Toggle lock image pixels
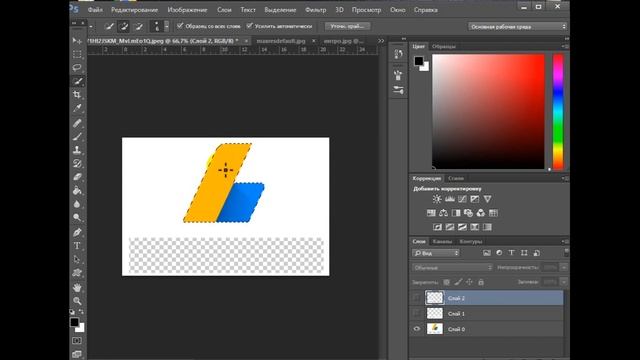Viewport: 640px width, 360px height. 458,282
